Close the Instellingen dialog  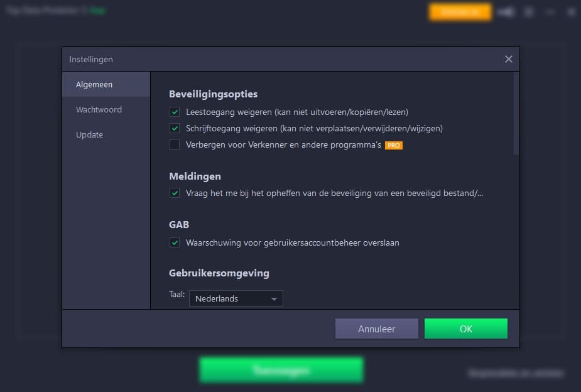[508, 59]
